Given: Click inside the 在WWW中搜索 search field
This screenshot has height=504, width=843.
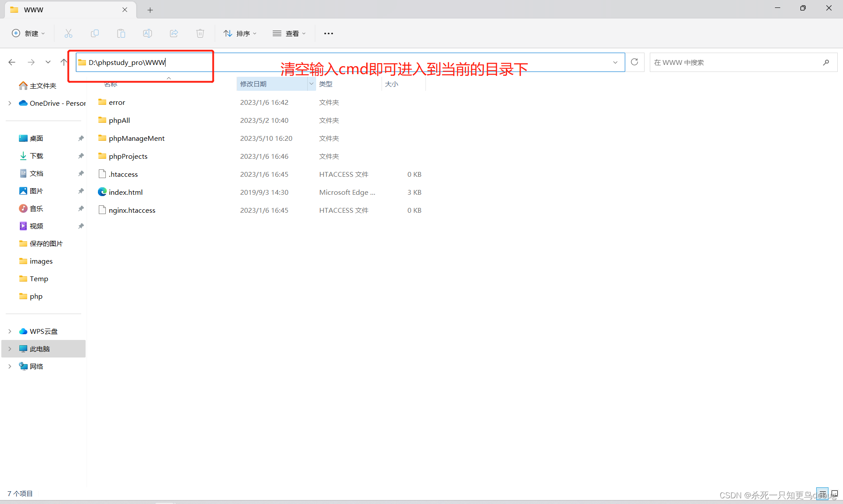Looking at the screenshot, I should [724, 62].
